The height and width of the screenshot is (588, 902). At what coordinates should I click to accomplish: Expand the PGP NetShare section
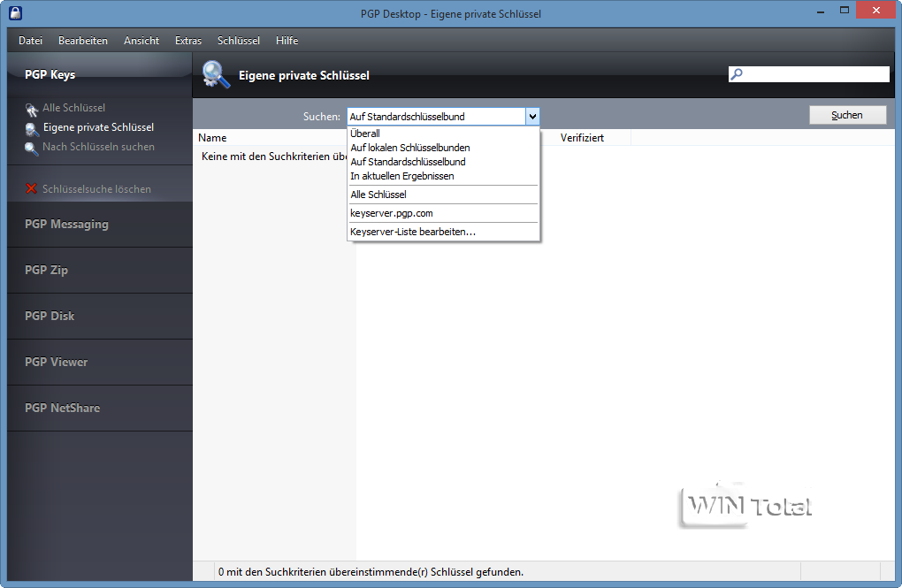pos(100,409)
